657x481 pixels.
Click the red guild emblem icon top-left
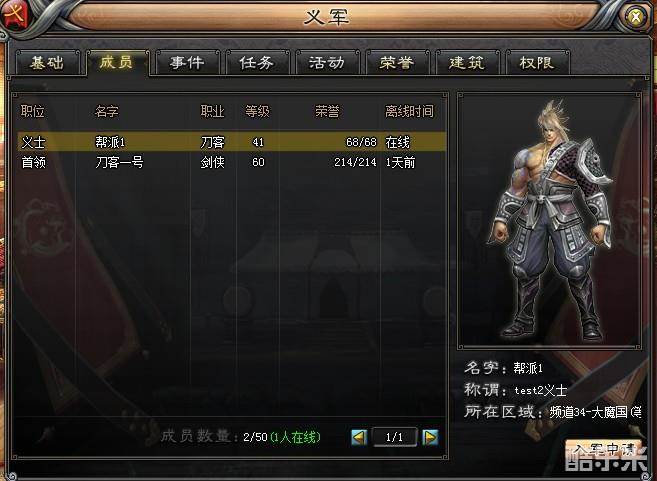click(16, 16)
